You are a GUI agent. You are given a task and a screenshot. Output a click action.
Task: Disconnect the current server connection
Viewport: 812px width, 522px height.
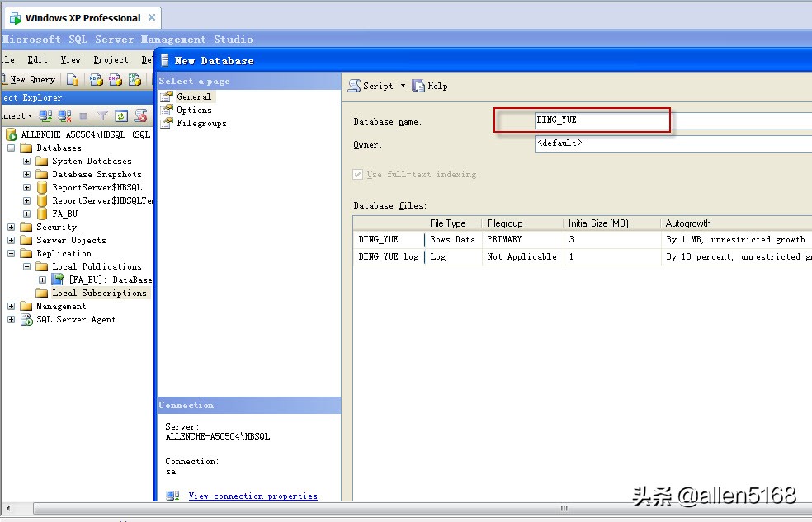63,115
